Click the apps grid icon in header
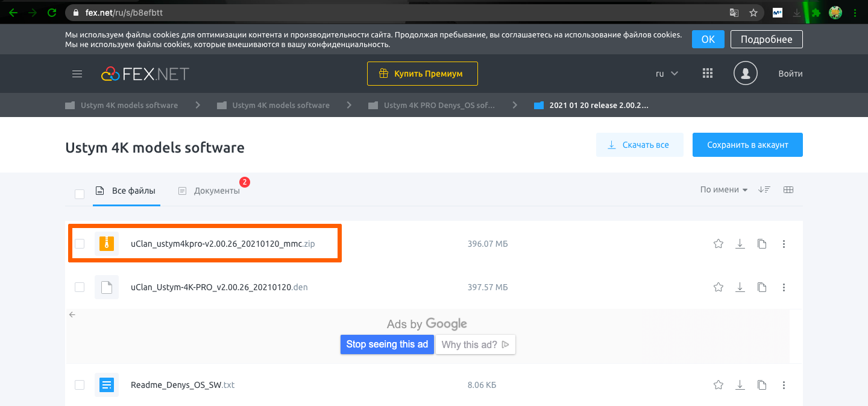Image resolution: width=868 pixels, height=406 pixels. coord(708,74)
